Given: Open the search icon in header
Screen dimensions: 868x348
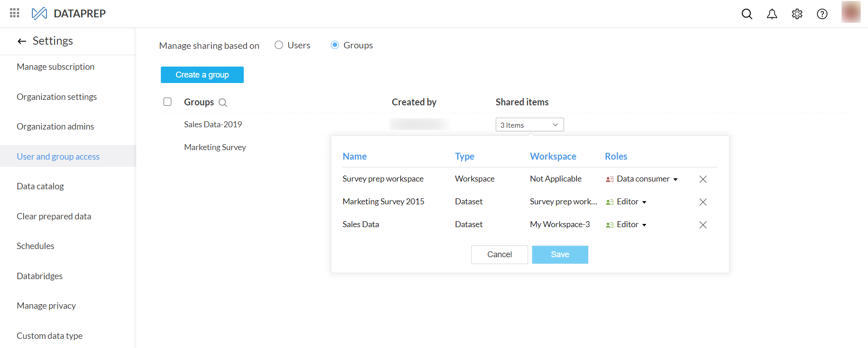Looking at the screenshot, I should tap(747, 14).
